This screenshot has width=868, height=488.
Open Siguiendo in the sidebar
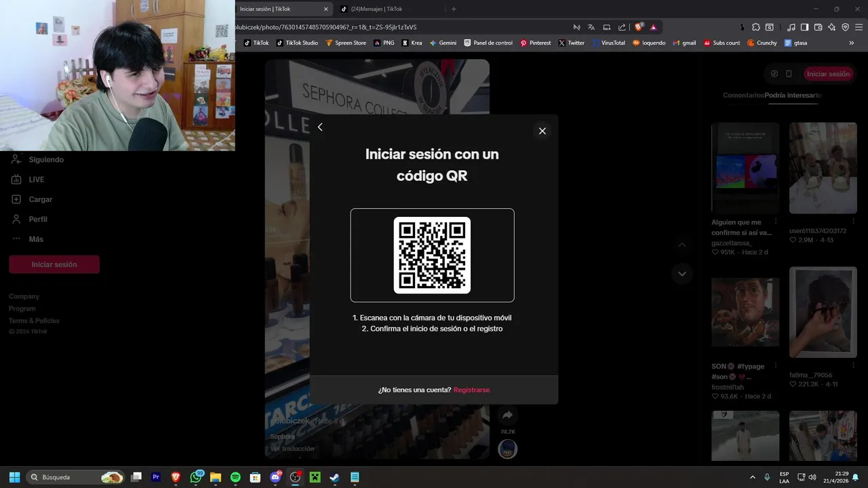(46, 160)
